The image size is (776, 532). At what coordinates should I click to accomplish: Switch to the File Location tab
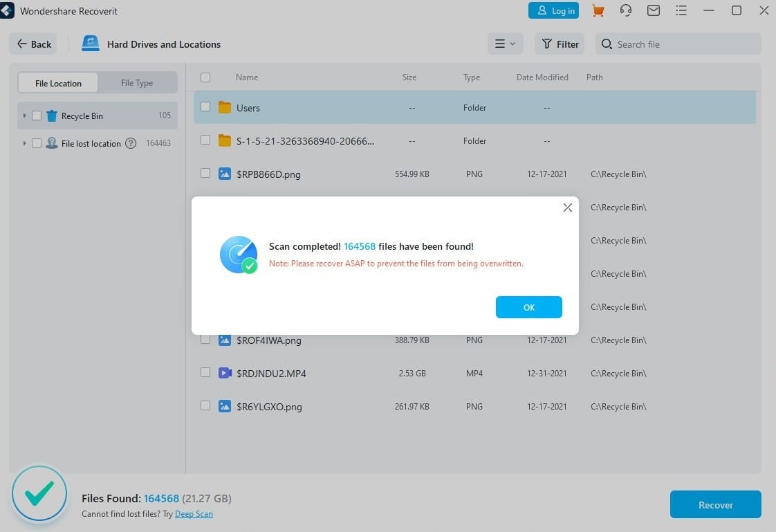tap(58, 83)
